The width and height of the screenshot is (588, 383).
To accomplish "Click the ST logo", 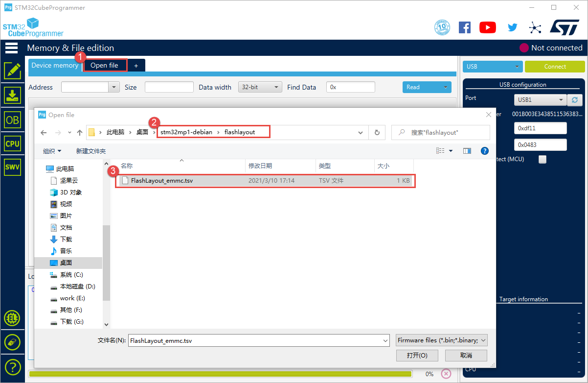I will point(564,27).
